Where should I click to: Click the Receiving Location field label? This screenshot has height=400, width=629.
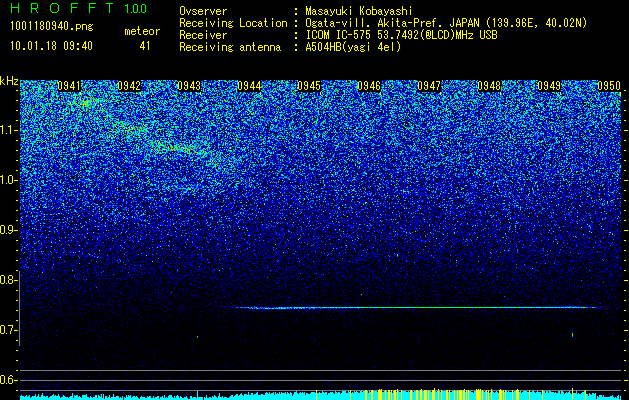[x=233, y=23]
